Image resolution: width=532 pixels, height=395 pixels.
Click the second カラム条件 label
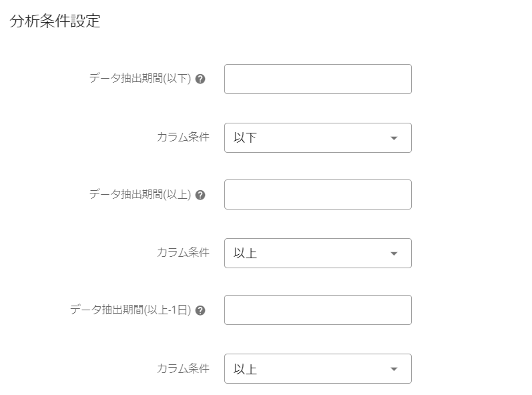tap(183, 253)
